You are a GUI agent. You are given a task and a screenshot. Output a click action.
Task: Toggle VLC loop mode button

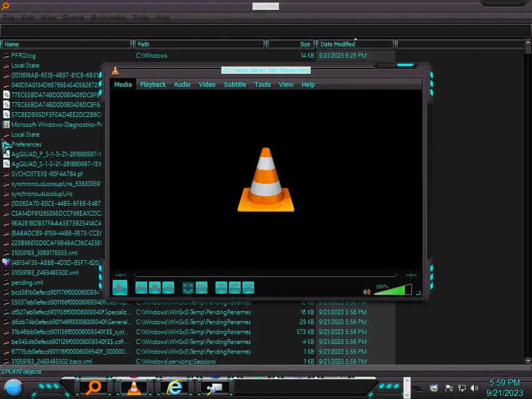[x=235, y=288]
